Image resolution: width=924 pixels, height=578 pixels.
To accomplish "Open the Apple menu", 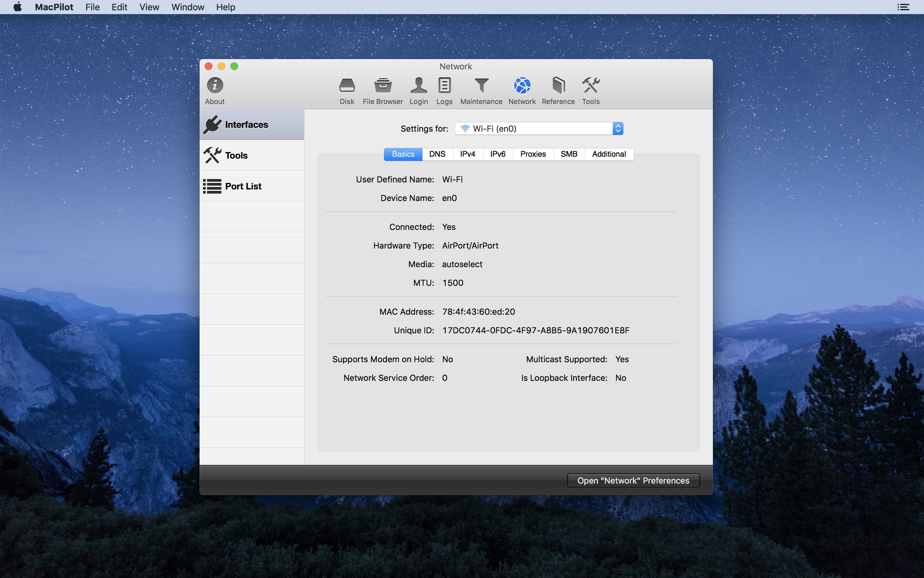I will click(18, 7).
